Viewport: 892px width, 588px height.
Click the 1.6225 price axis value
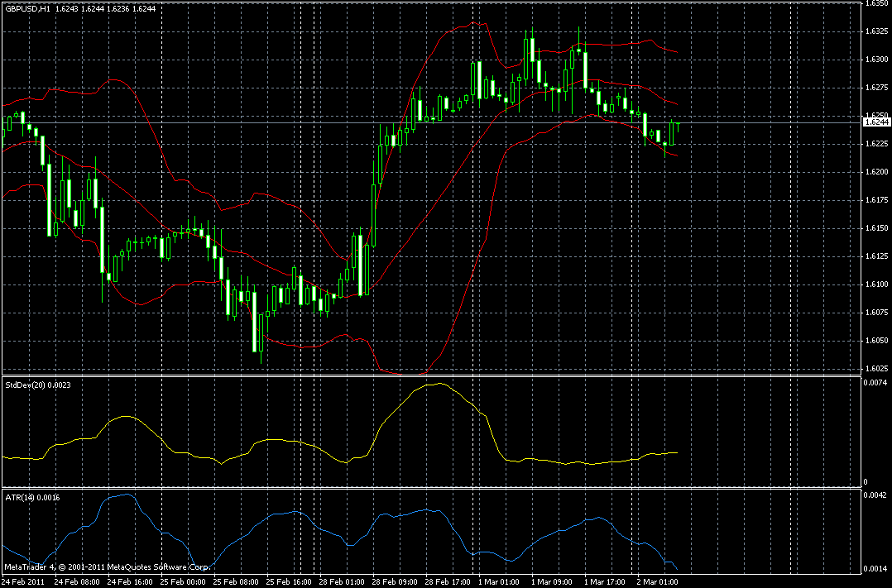876,144
